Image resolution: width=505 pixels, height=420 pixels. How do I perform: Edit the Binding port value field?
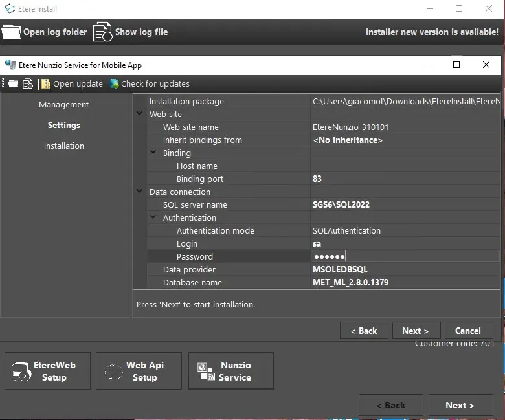[x=405, y=179]
